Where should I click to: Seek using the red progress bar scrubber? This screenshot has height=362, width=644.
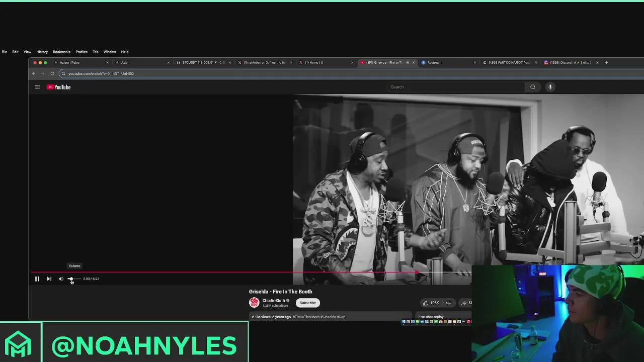(417, 273)
